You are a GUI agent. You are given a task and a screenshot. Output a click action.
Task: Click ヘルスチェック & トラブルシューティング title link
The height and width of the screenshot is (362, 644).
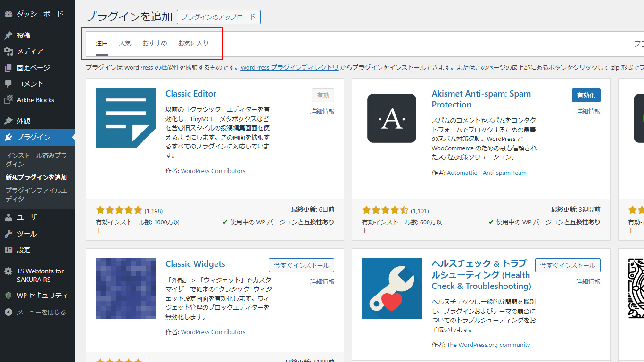point(481,275)
